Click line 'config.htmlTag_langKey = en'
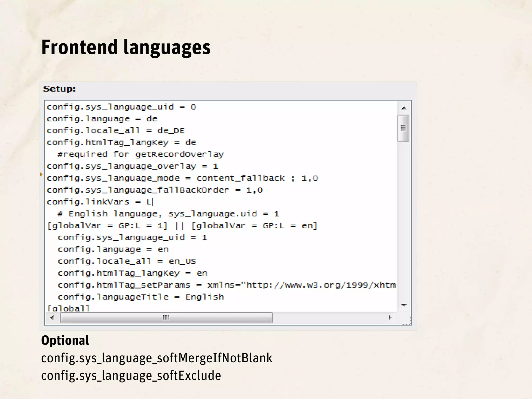532x399 pixels. (132, 273)
